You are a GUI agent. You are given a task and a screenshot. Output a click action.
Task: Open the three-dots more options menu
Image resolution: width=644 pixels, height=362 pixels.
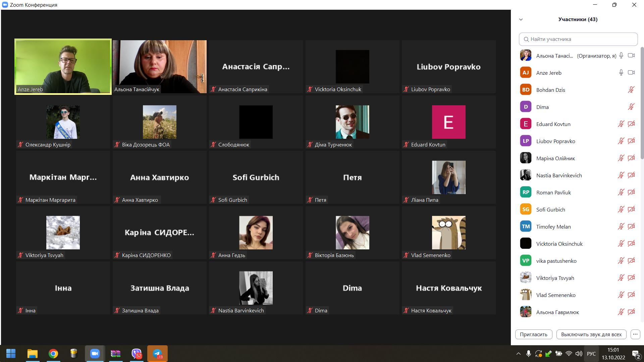click(x=635, y=334)
